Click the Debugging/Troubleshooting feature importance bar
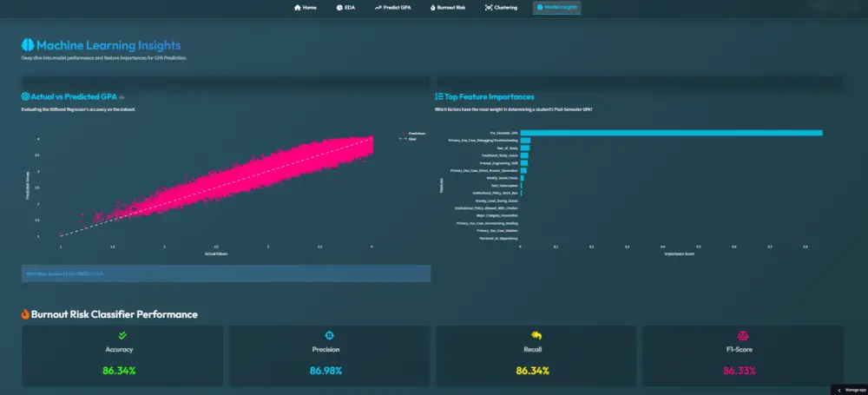Image resolution: width=868 pixels, height=395 pixels. pyautogui.click(x=525, y=141)
